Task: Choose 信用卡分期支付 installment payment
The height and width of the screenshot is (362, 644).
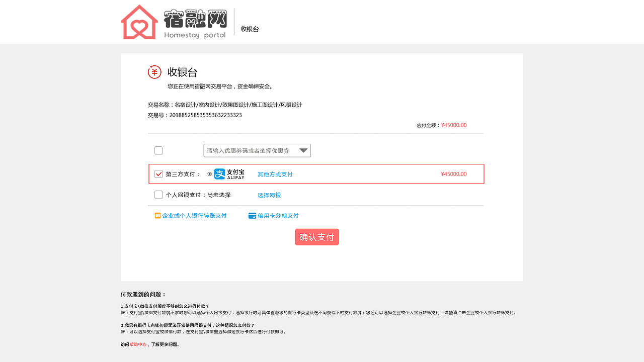Action: (277, 215)
